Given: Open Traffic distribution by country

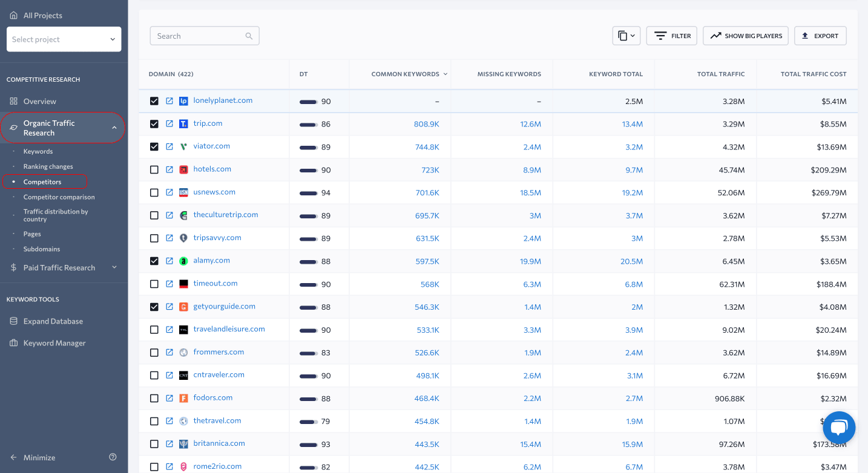Looking at the screenshot, I should [56, 215].
